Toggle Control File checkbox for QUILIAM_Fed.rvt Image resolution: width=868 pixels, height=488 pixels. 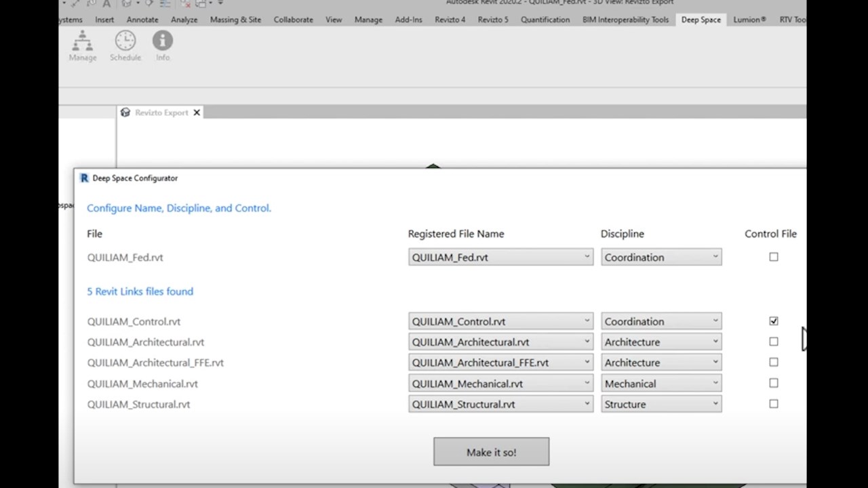(774, 257)
